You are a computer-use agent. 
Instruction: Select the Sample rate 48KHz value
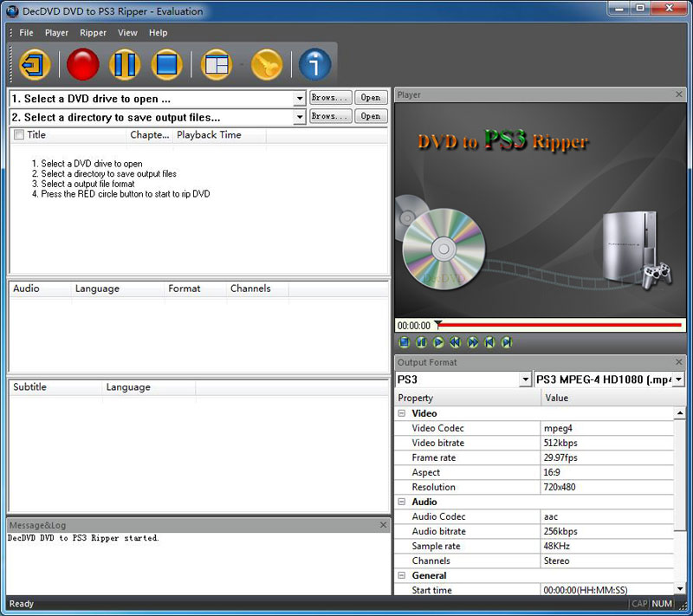pyautogui.click(x=607, y=546)
